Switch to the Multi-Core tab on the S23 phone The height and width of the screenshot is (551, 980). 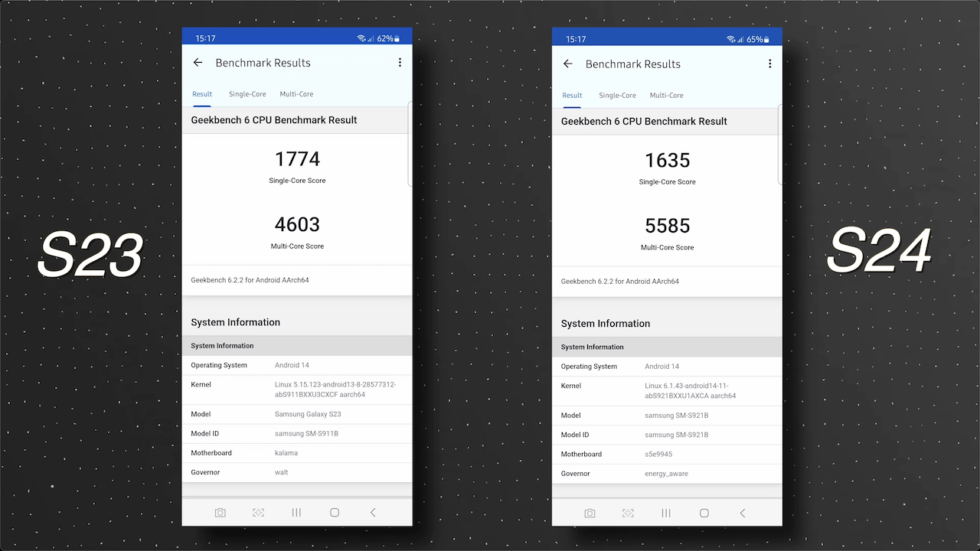(x=296, y=94)
